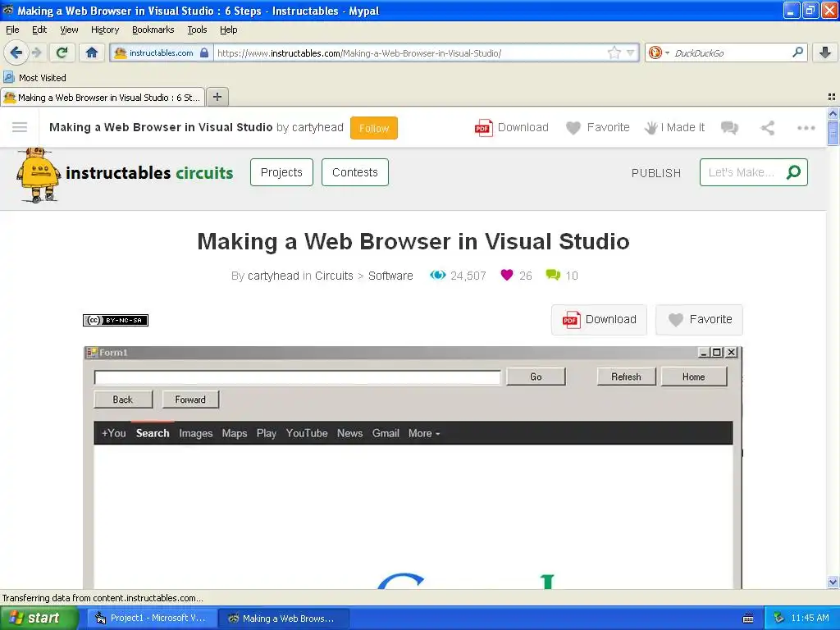Click author cartyhead link under the title

[273, 276]
